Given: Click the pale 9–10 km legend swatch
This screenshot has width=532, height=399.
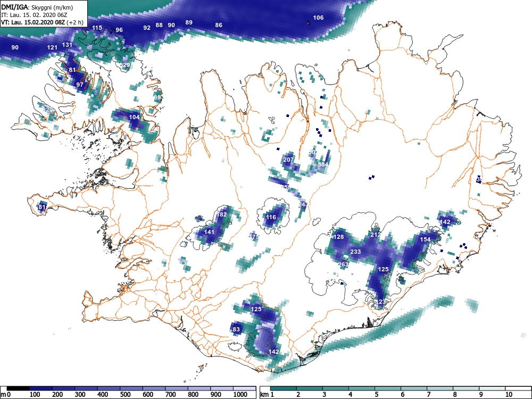Looking at the screenshot, I should coord(492,388).
